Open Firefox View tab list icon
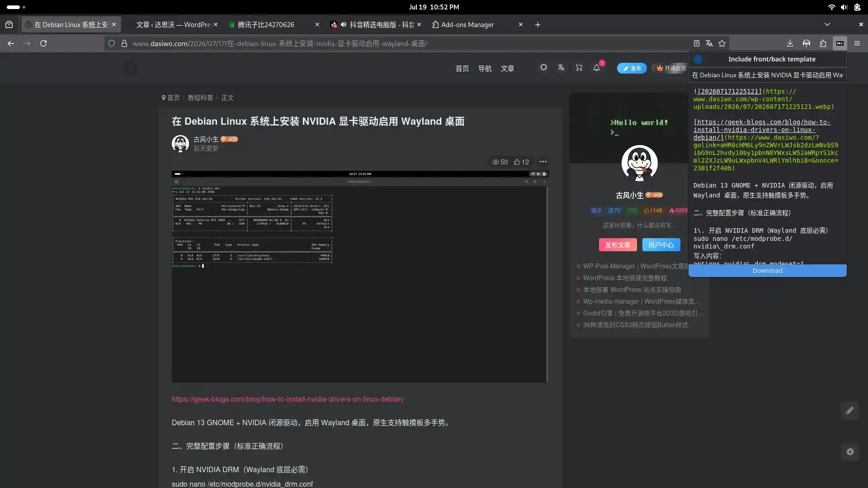 (x=9, y=24)
